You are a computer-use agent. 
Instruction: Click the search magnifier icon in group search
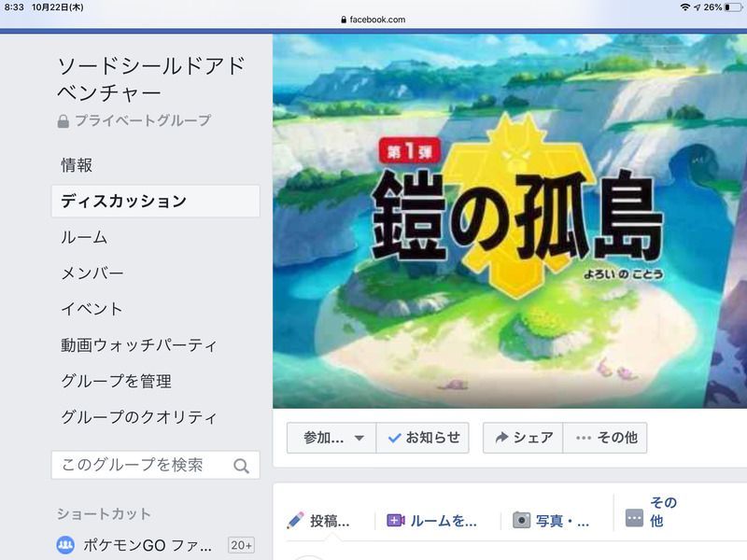(x=242, y=466)
